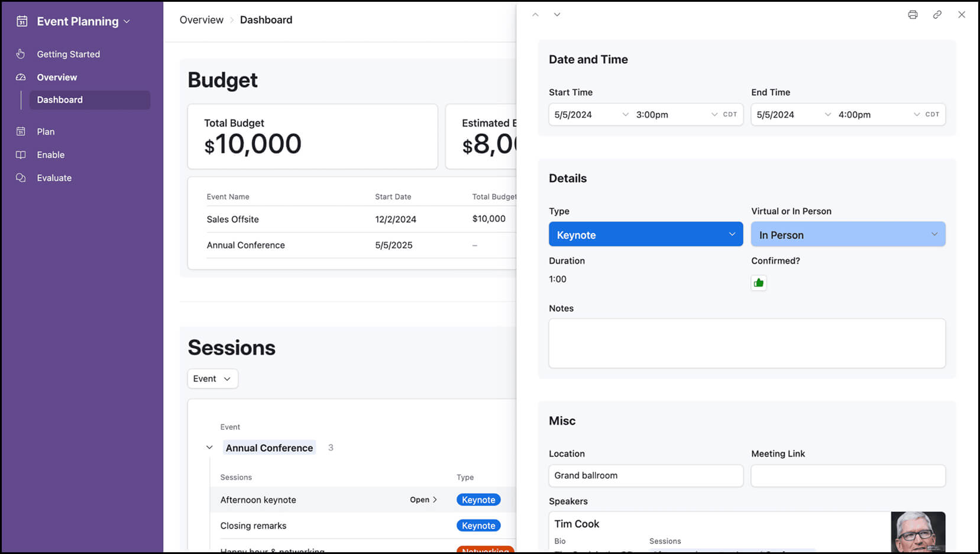Click the print icon in panel header
The height and width of the screenshot is (554, 980).
(x=913, y=15)
